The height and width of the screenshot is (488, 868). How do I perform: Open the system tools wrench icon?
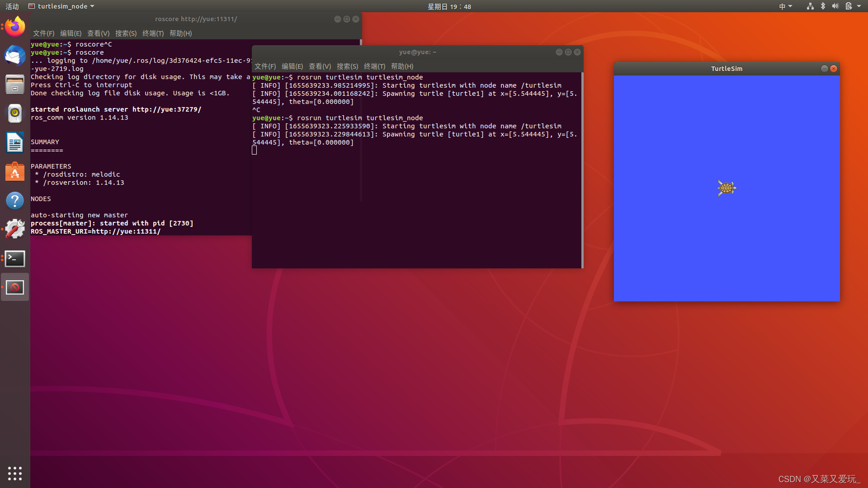click(15, 229)
